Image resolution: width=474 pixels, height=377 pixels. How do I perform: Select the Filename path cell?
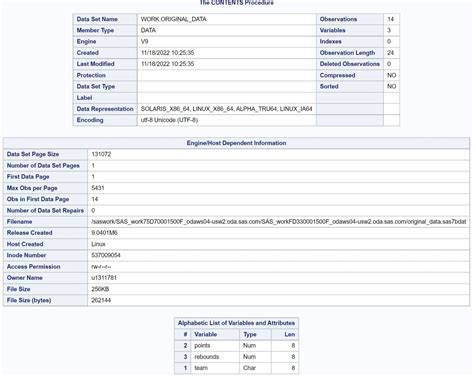(x=278, y=222)
